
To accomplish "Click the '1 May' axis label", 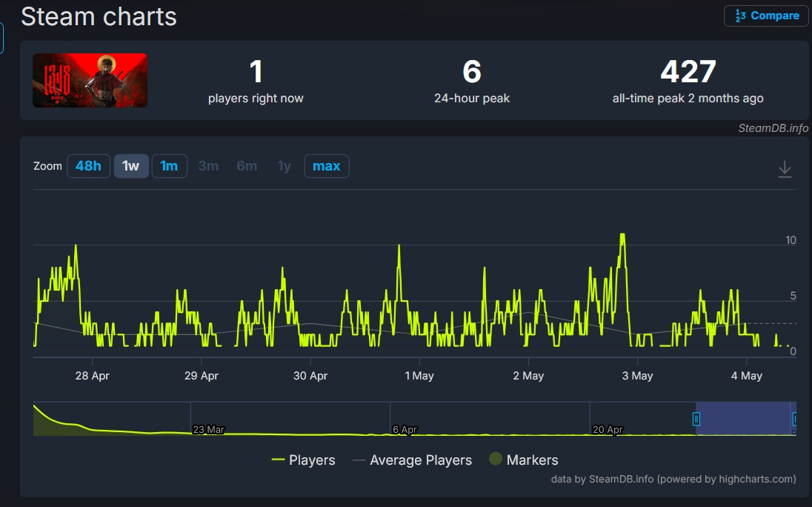I will point(419,376).
